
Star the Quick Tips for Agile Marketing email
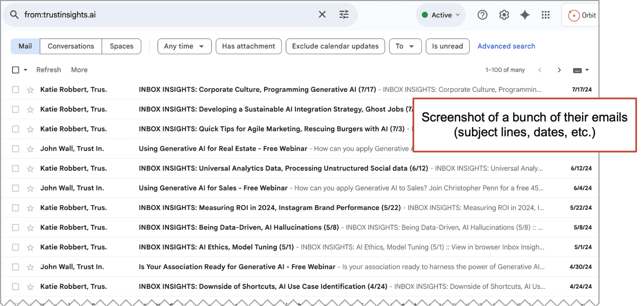tap(30, 129)
